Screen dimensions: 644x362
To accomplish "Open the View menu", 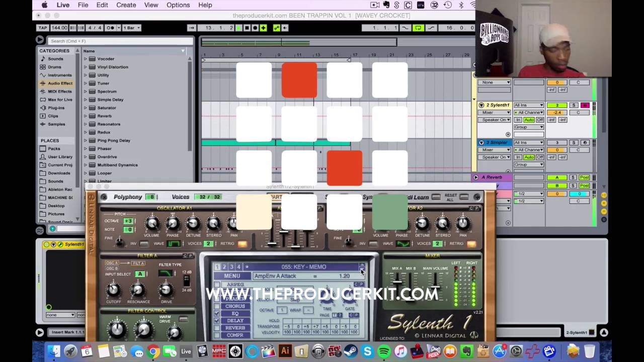I will [x=151, y=5].
